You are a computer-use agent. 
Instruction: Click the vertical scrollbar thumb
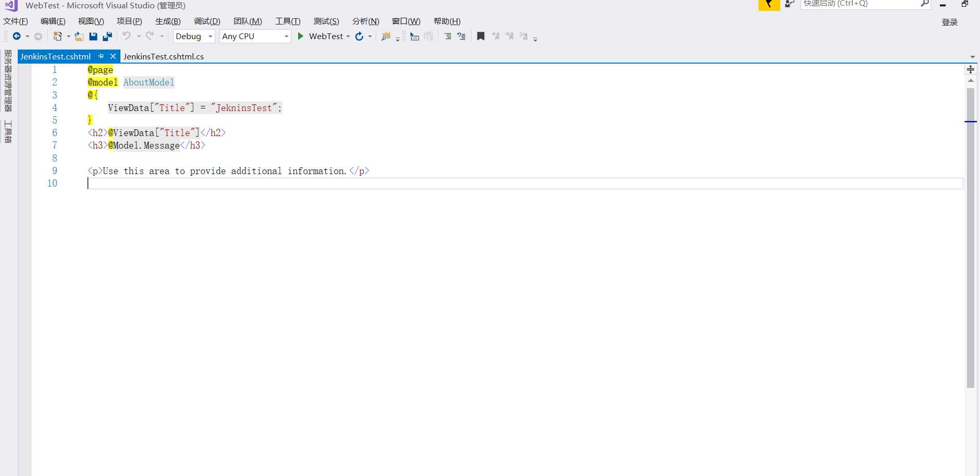click(971, 238)
